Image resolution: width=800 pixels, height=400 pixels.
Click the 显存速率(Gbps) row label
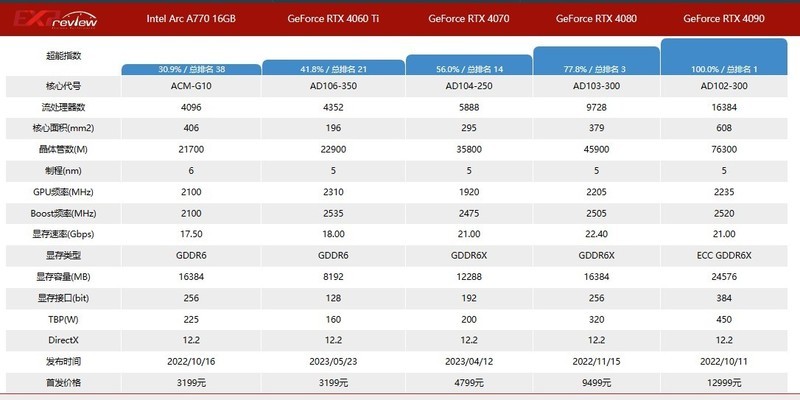[63, 235]
